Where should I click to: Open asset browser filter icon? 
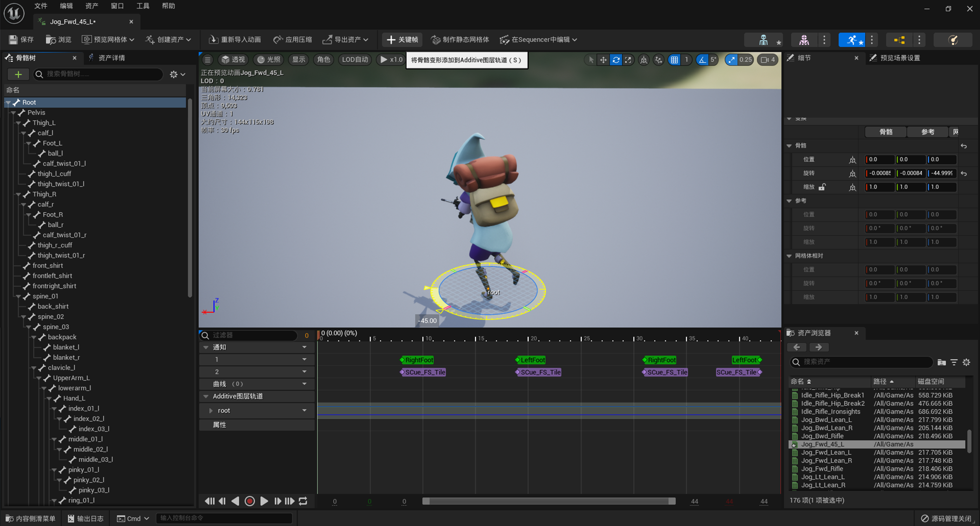click(x=954, y=362)
